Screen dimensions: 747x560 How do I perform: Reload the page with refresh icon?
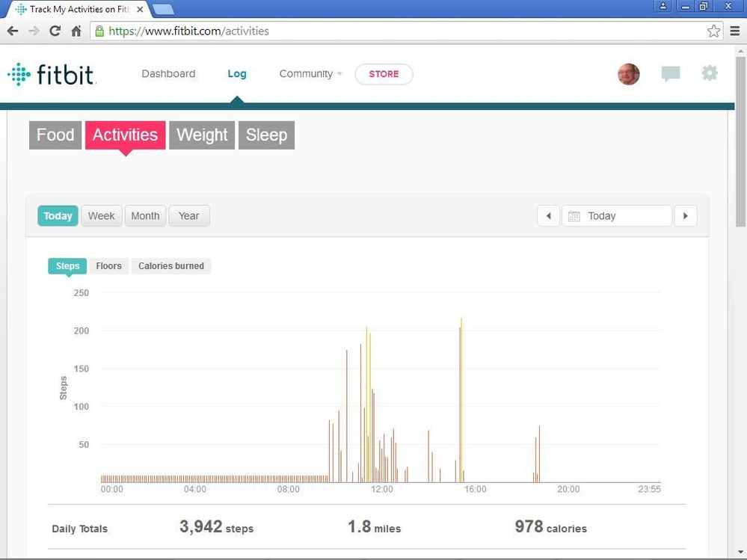tap(55, 31)
